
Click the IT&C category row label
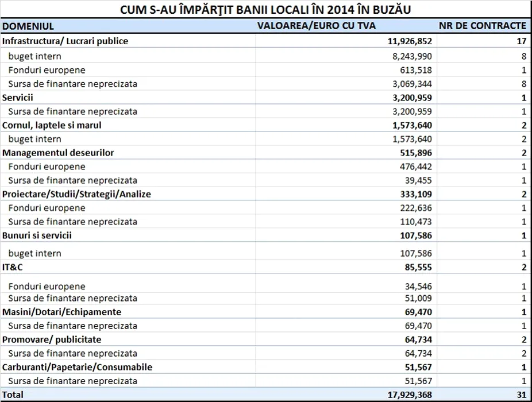click(x=15, y=267)
